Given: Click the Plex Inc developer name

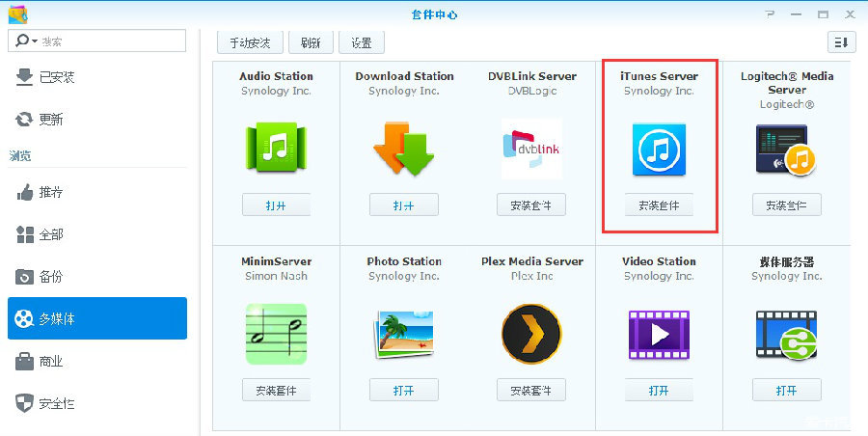Looking at the screenshot, I should pos(532,276).
